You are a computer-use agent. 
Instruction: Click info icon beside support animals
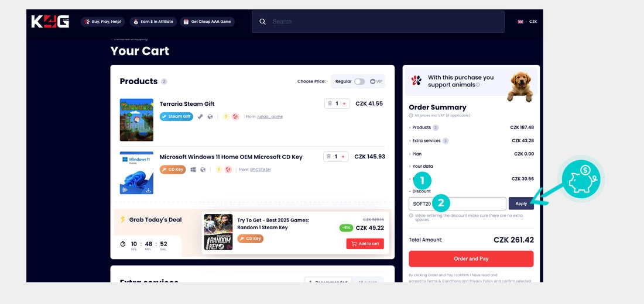tap(478, 85)
